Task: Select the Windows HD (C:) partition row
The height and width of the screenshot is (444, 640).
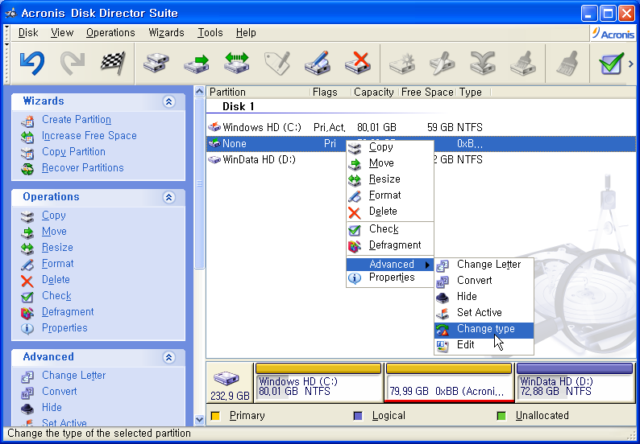Action: coord(421,128)
